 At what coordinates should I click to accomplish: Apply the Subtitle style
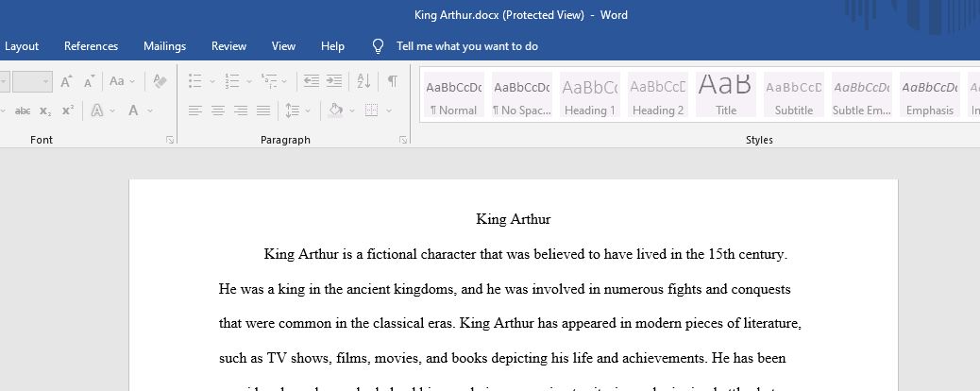[x=794, y=94]
